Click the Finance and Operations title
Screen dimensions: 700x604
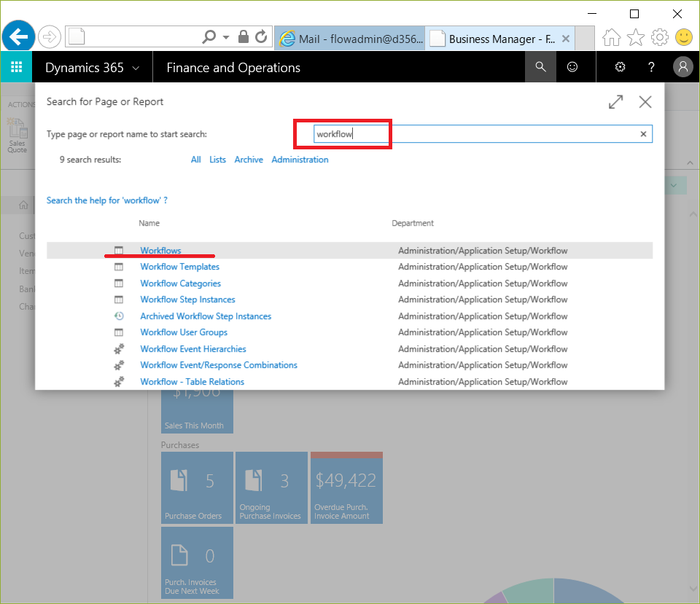(233, 67)
